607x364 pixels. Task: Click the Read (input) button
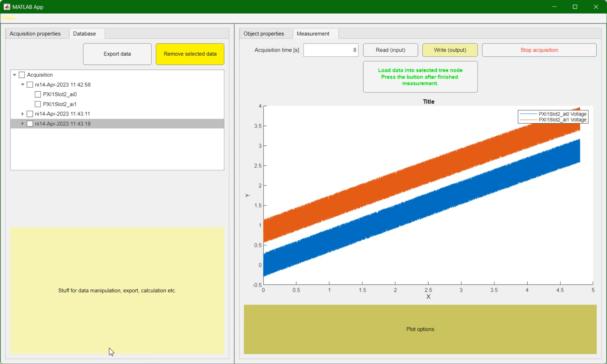coord(390,50)
